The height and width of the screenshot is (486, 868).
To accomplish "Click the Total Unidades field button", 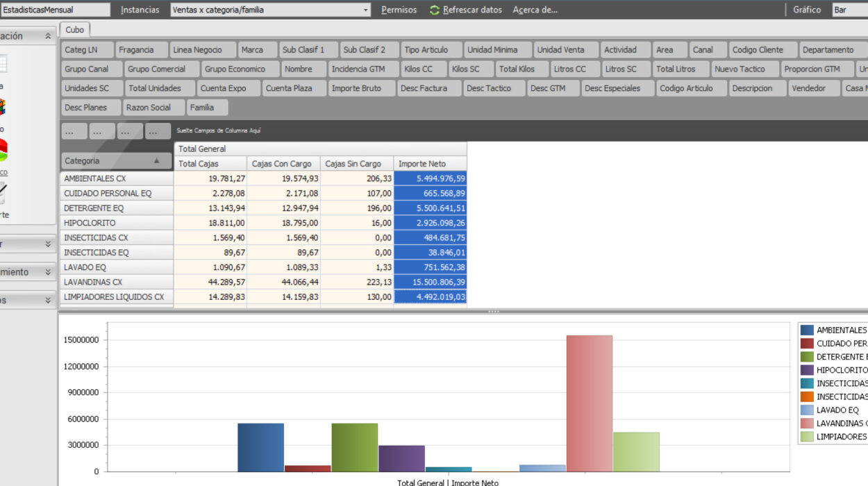I will pos(159,89).
